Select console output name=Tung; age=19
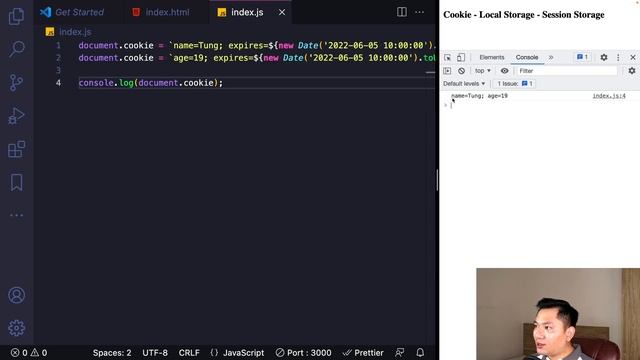640x360 pixels. [x=479, y=96]
